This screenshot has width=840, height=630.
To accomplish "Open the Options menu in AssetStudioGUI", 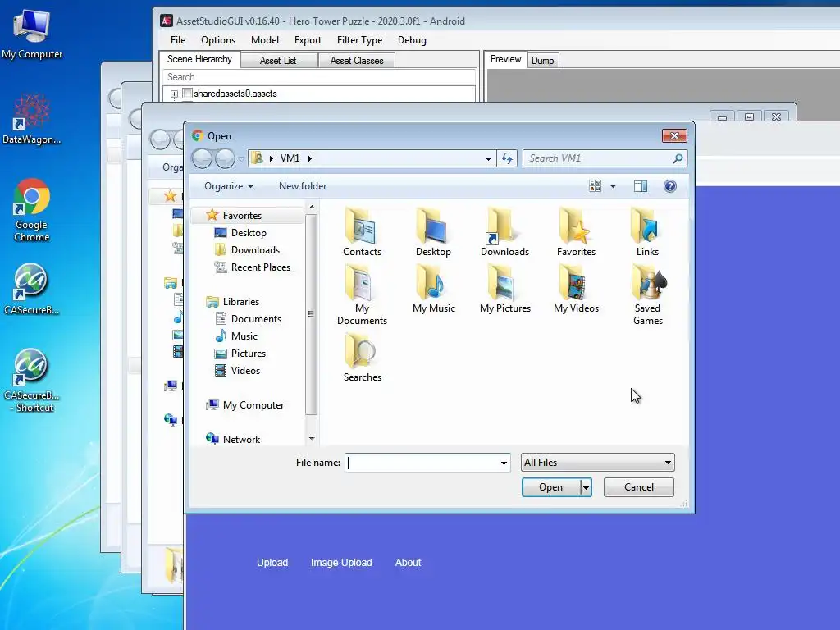I will [x=218, y=40].
